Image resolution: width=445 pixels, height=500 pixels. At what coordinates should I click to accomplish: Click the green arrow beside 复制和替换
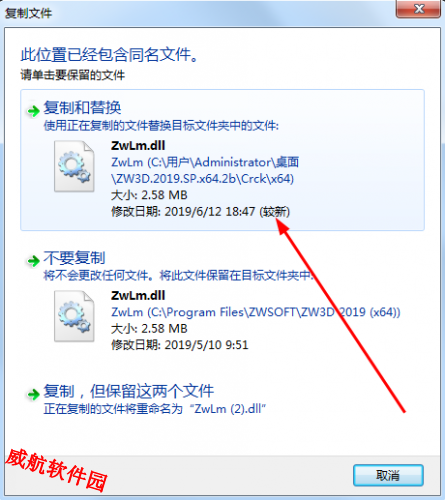click(33, 111)
